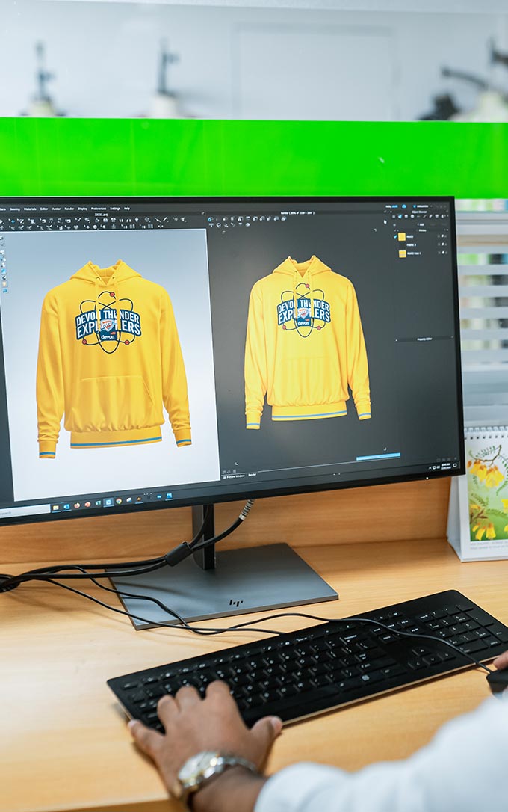
Task: Open the Editor menu
Action: (x=44, y=209)
